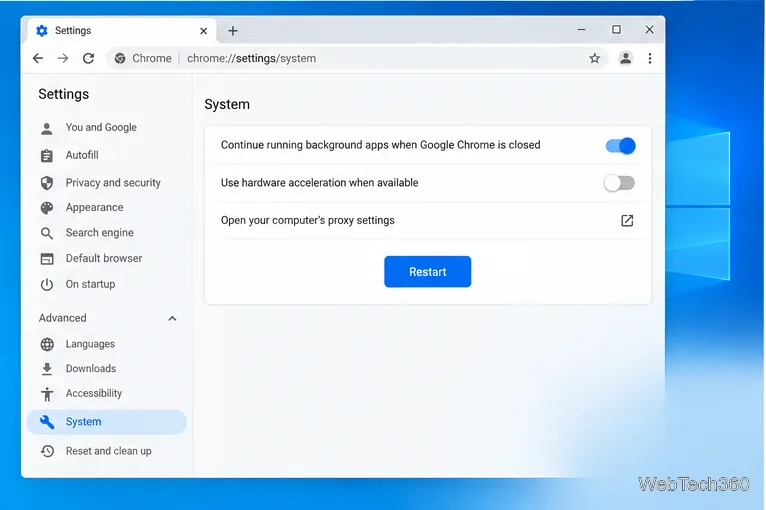Image resolution: width=766 pixels, height=510 pixels.
Task: Click the Continue running background apps label
Action: [x=381, y=145]
